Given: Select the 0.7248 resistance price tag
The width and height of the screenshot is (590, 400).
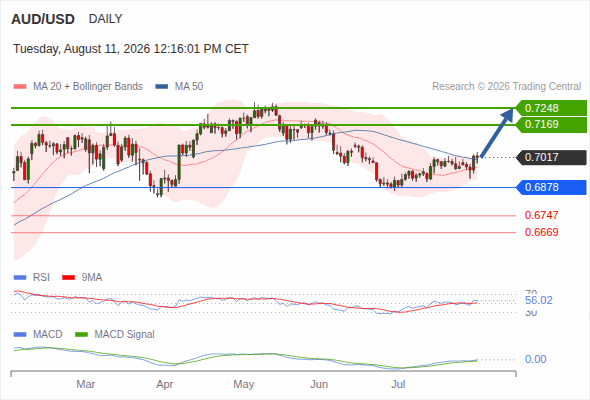Looking at the screenshot, I should [551, 108].
